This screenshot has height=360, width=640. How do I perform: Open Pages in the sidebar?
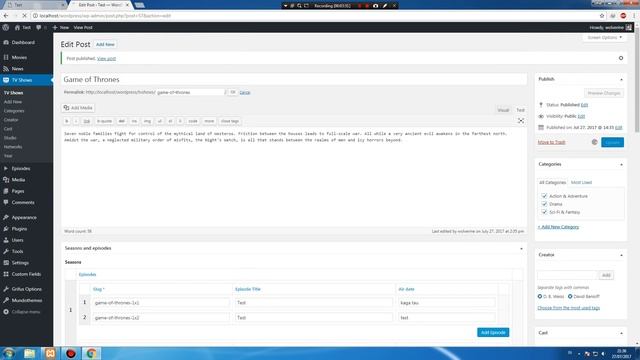click(x=18, y=191)
